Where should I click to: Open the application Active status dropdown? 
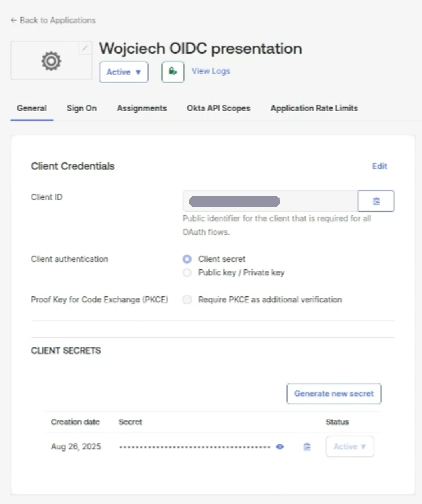pyautogui.click(x=124, y=72)
